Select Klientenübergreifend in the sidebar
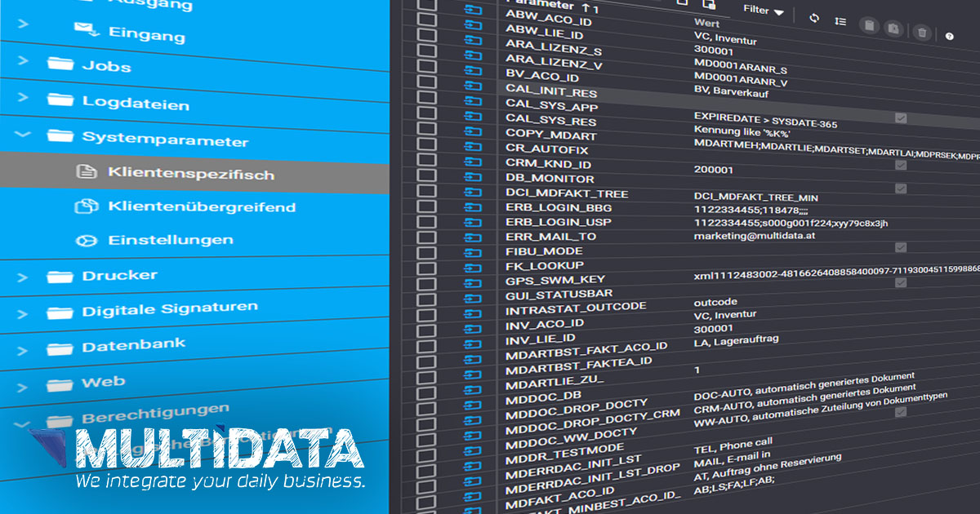Screen dimensions: 980x514 coord(201,207)
